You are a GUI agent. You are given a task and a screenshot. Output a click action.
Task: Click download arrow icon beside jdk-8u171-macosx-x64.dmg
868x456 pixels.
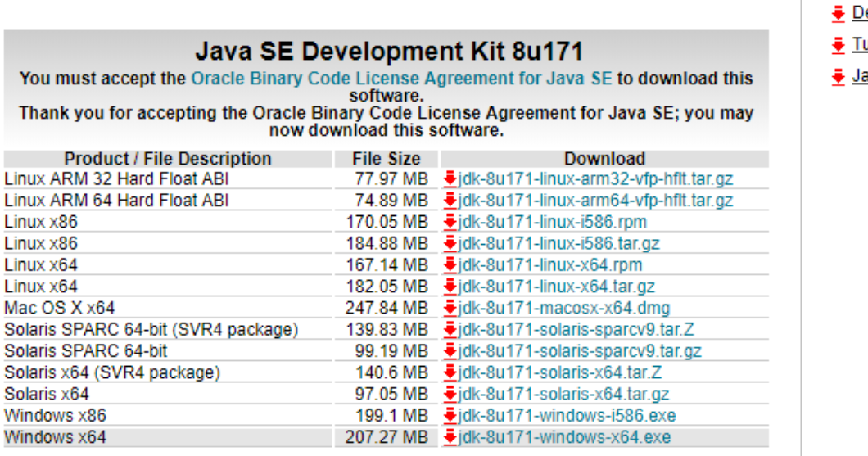click(x=450, y=308)
